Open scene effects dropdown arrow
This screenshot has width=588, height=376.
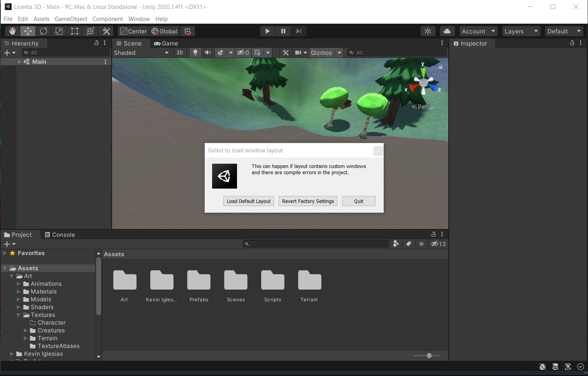[x=231, y=52]
